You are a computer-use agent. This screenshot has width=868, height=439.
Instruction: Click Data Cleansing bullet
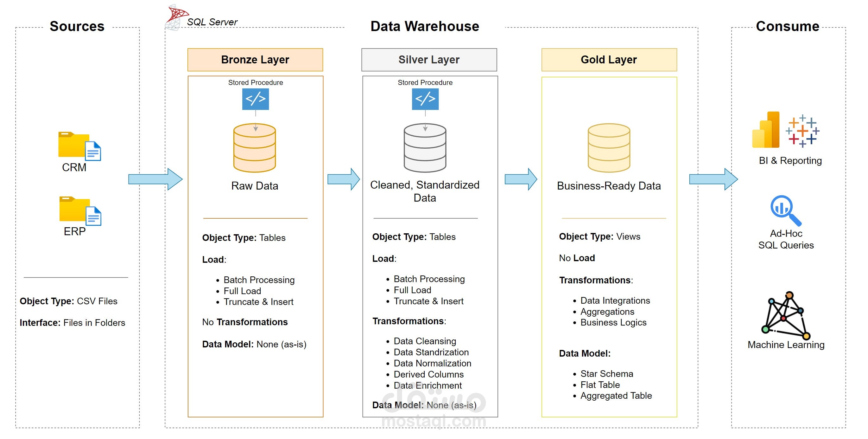pyautogui.click(x=425, y=341)
